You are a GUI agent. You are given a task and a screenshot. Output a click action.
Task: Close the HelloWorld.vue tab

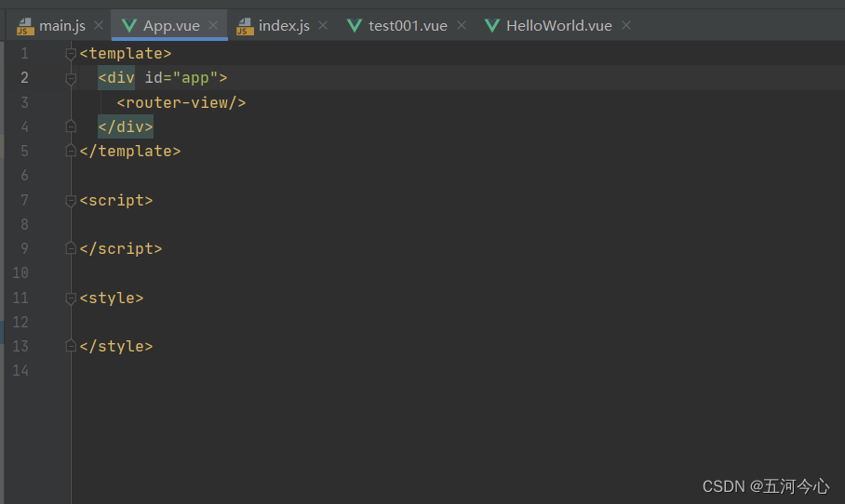tap(626, 25)
